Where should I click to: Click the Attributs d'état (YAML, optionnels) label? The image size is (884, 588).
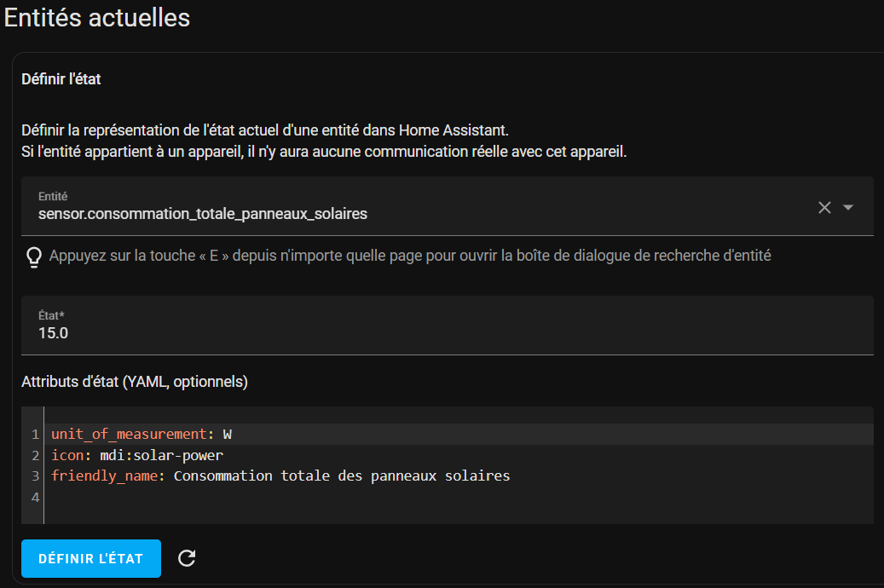[x=135, y=383]
